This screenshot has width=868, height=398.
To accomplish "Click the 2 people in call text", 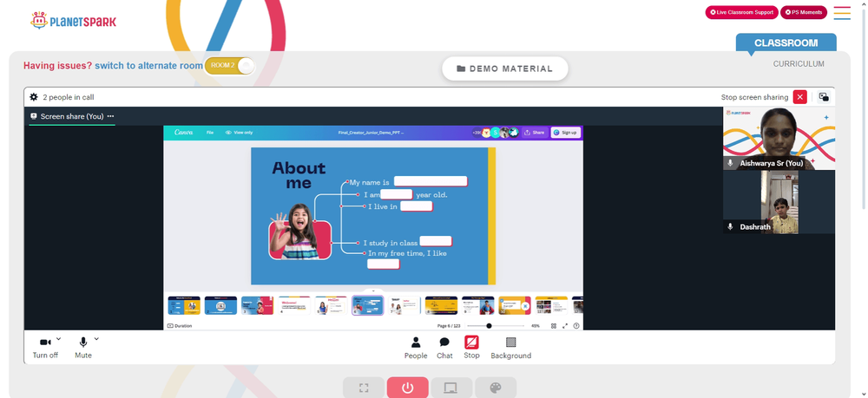I will pyautogui.click(x=68, y=97).
